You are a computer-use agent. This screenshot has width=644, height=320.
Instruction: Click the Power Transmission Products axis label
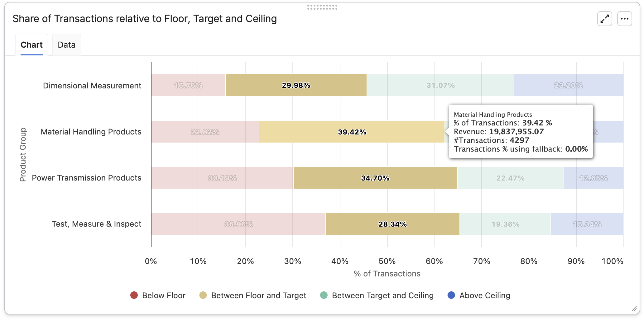click(87, 178)
